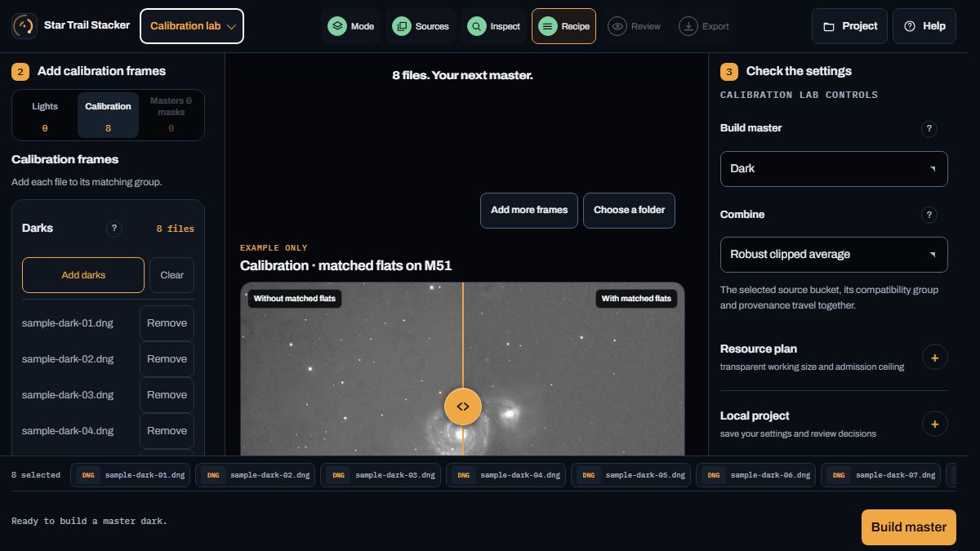
Task: Click Choose a folder
Action: click(629, 211)
